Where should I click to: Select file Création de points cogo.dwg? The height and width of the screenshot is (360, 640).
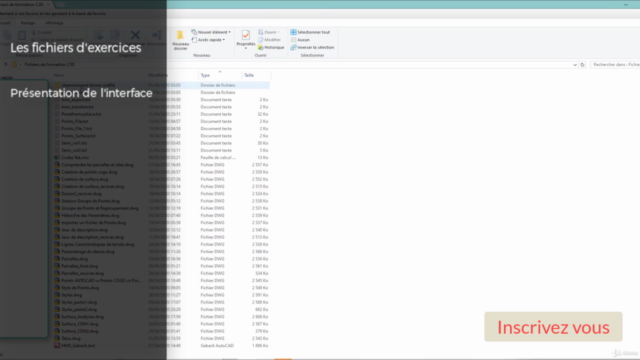tap(89, 172)
